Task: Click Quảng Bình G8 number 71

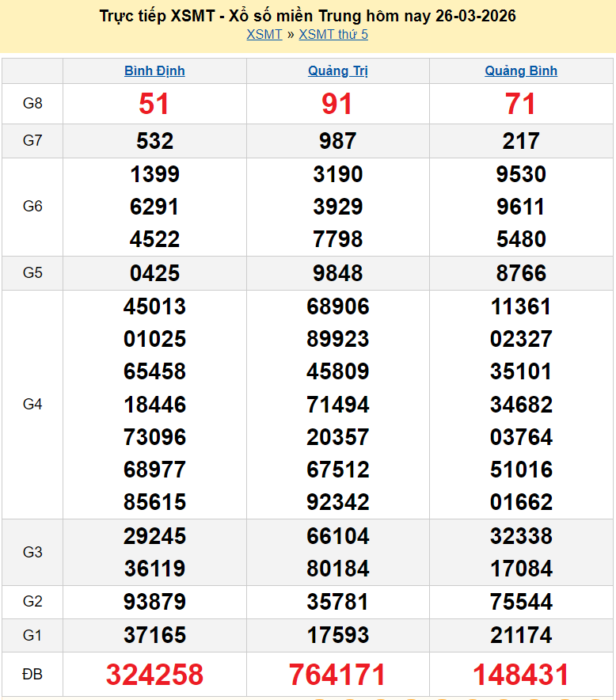Action: [x=521, y=104]
